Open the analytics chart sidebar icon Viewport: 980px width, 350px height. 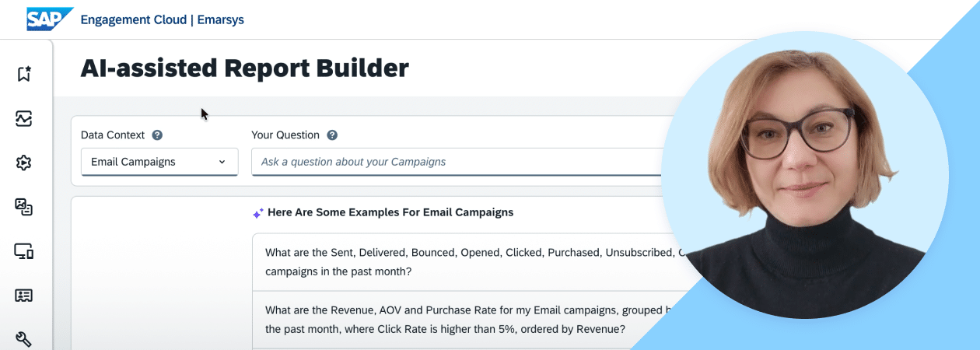point(23,118)
